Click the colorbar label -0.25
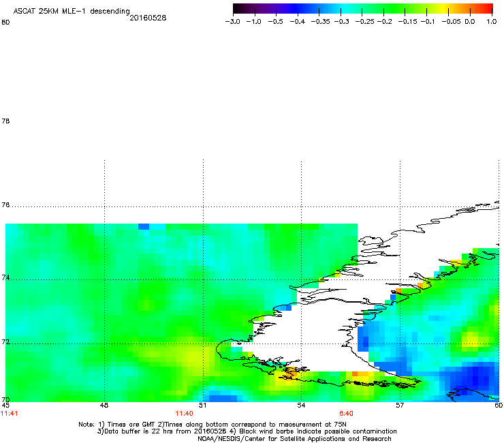 [x=364, y=22]
